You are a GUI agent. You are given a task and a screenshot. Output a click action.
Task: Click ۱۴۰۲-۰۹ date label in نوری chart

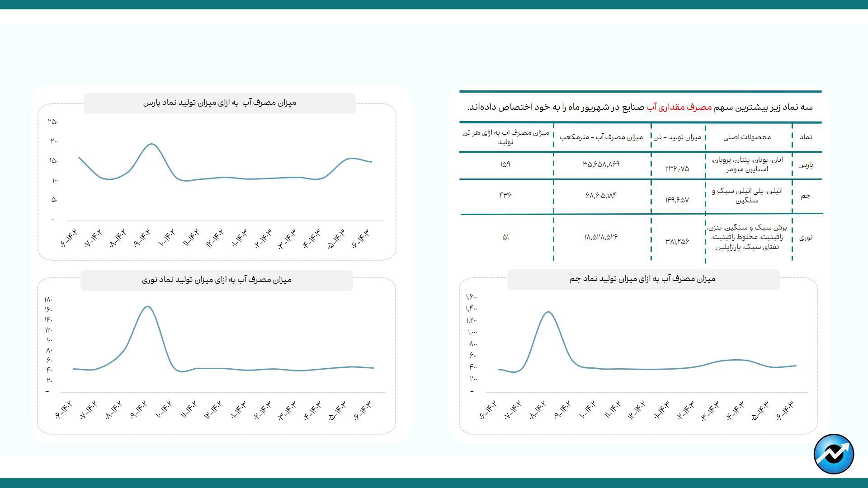139,410
